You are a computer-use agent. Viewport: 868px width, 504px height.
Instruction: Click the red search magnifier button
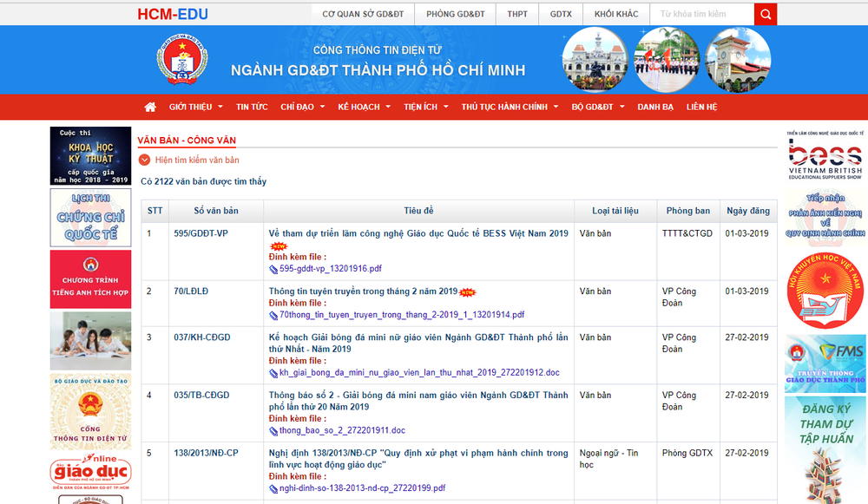[x=766, y=15]
